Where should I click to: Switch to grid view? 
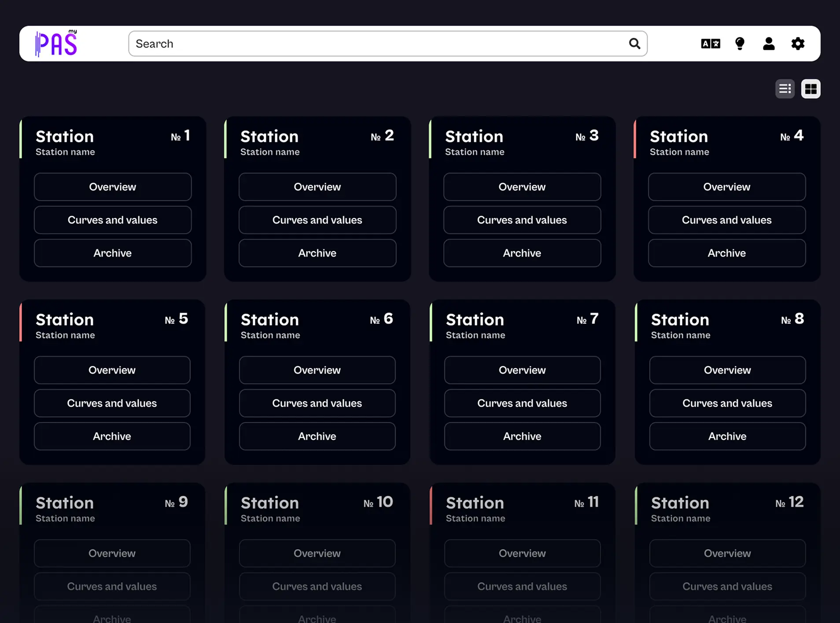811,89
